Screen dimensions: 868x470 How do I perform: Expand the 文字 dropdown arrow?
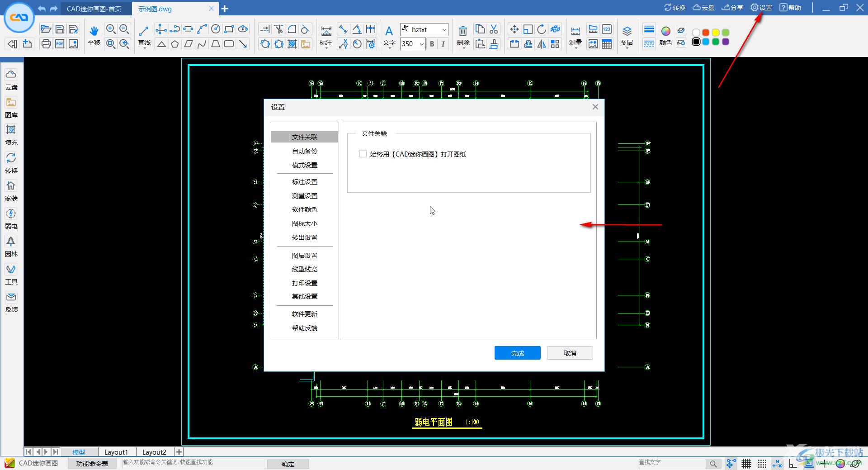coord(389,48)
